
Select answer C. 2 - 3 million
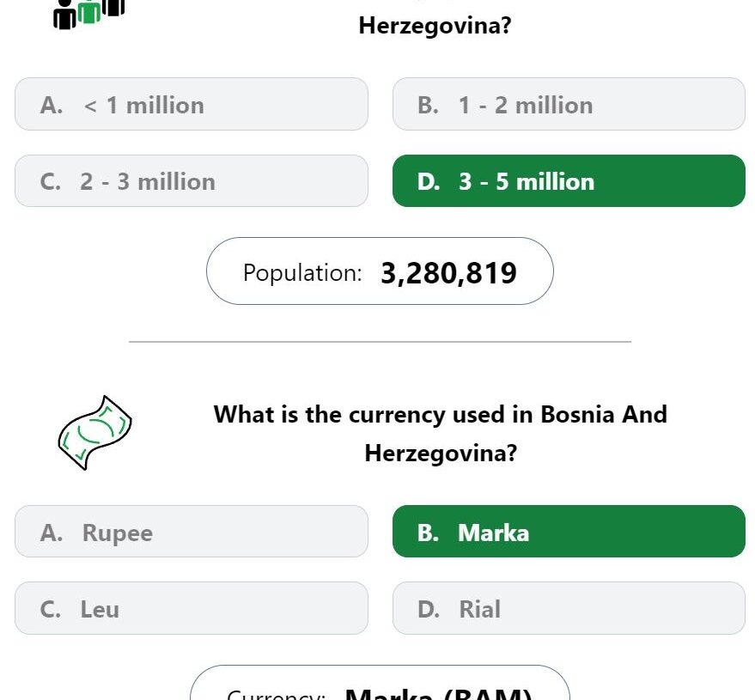[192, 181]
